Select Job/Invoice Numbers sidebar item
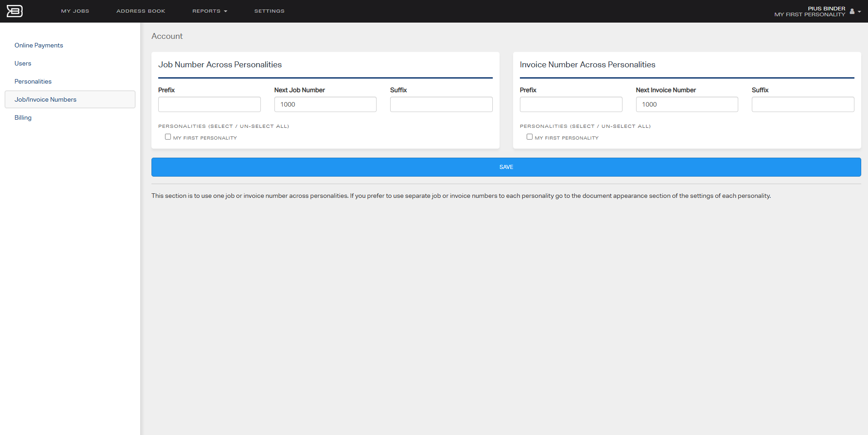The height and width of the screenshot is (435, 868). 70,99
